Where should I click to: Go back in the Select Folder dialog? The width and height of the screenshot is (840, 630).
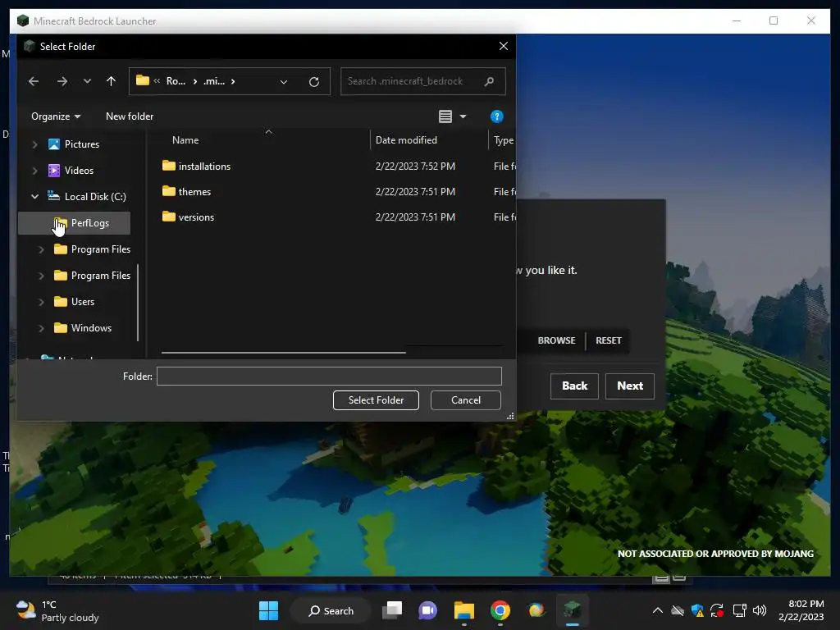pyautogui.click(x=34, y=81)
